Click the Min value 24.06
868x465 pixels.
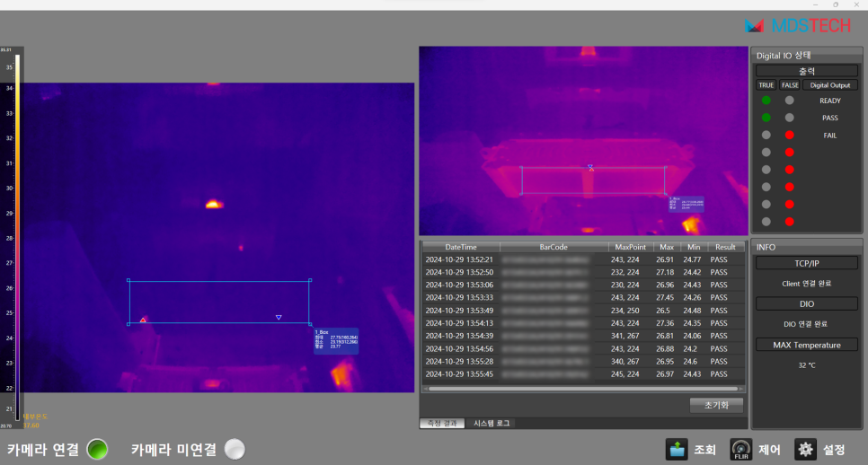click(x=692, y=336)
